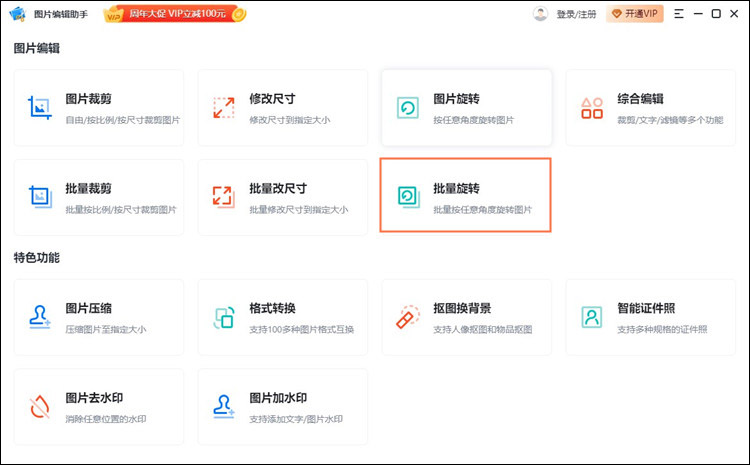This screenshot has width=750, height=465.
Task: Click the 图片去水印 droplet icon
Action: click(x=40, y=407)
